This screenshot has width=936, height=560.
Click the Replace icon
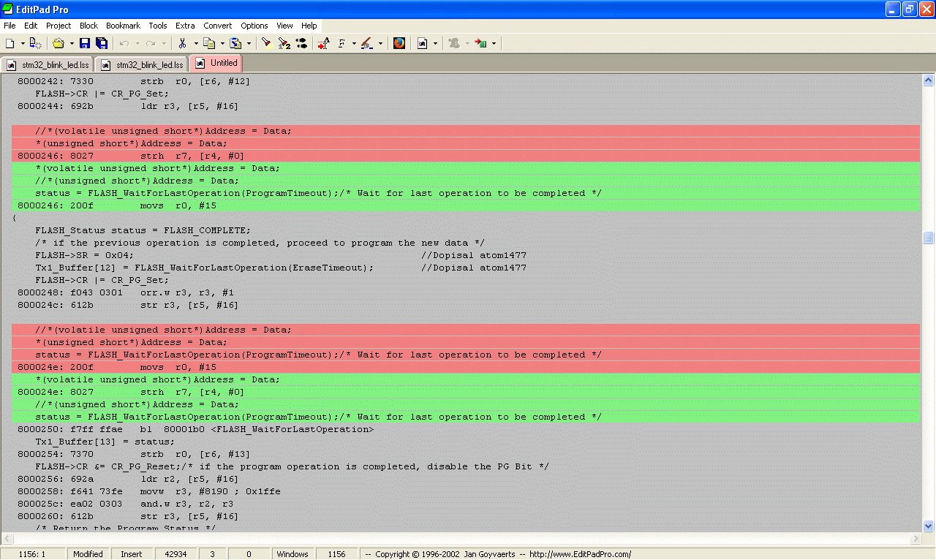(301, 44)
